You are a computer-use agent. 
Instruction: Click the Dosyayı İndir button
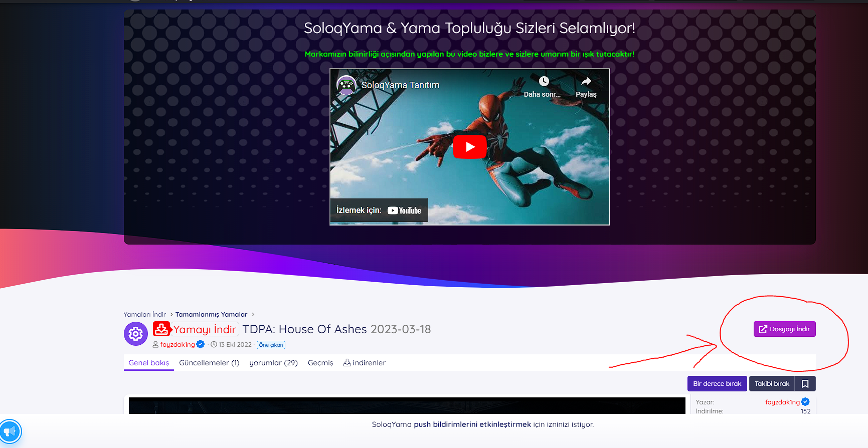click(x=784, y=329)
